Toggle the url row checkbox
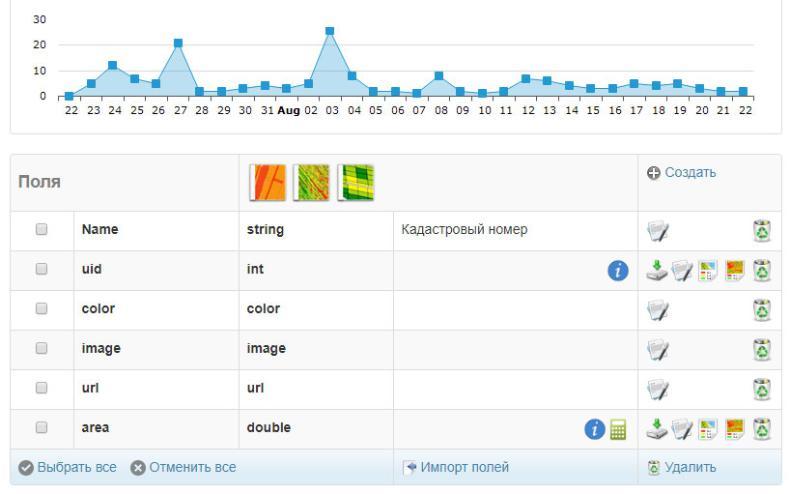 click(41, 388)
